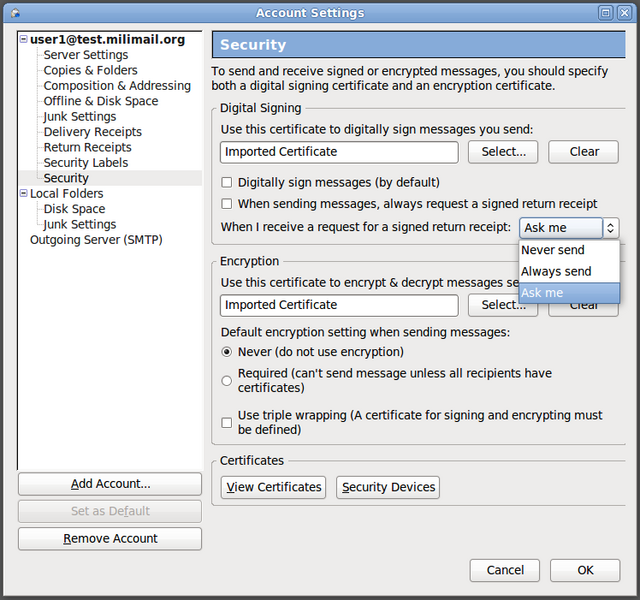
Task: Enable 'Digitally sign messages (by default)'
Action: click(227, 183)
